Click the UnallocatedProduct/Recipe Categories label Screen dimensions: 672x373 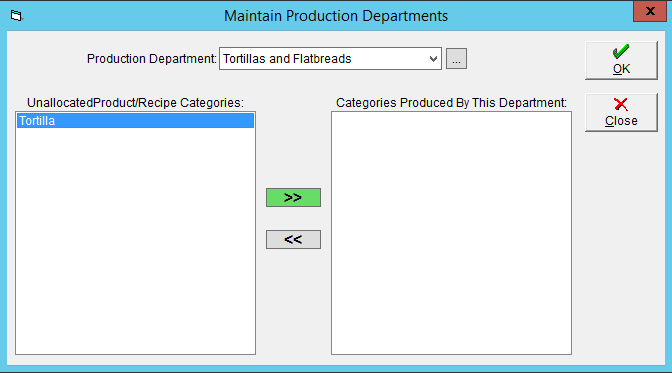(135, 103)
